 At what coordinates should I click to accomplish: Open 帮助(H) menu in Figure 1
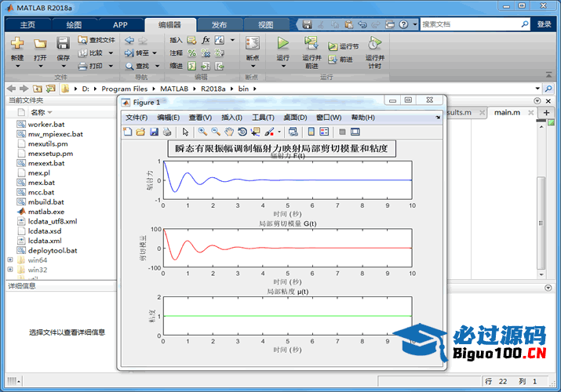pyautogui.click(x=362, y=118)
